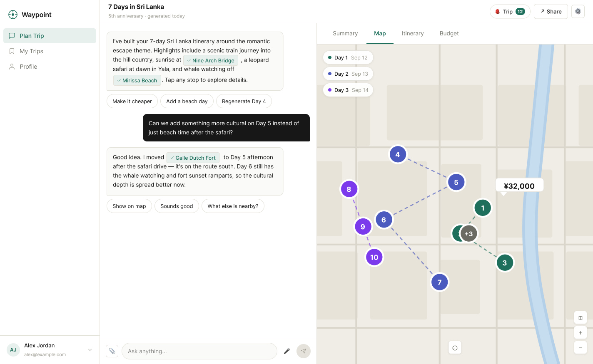Open the Nine Arch Bridge stop chip
593x364 pixels.
coord(211,60)
